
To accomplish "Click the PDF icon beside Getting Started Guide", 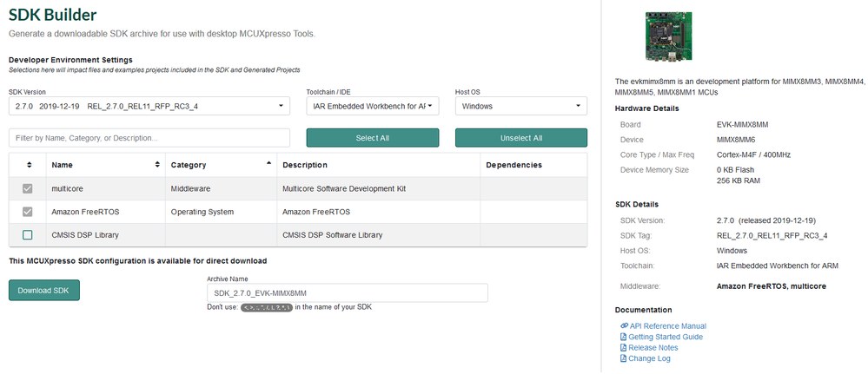I will point(623,337).
